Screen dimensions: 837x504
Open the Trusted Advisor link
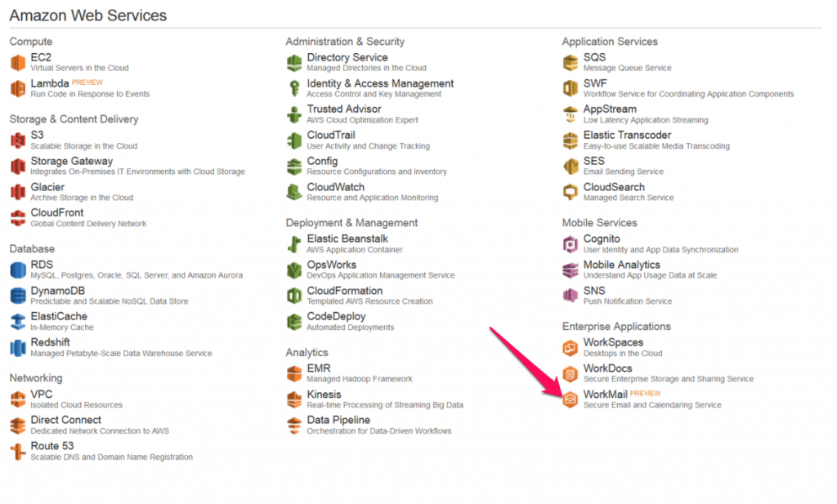pos(344,109)
